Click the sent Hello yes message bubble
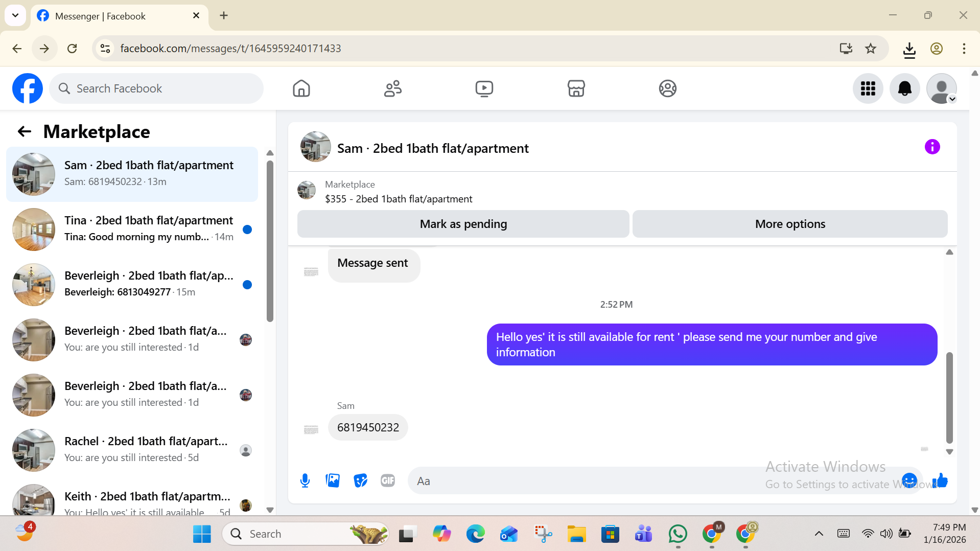 click(712, 345)
